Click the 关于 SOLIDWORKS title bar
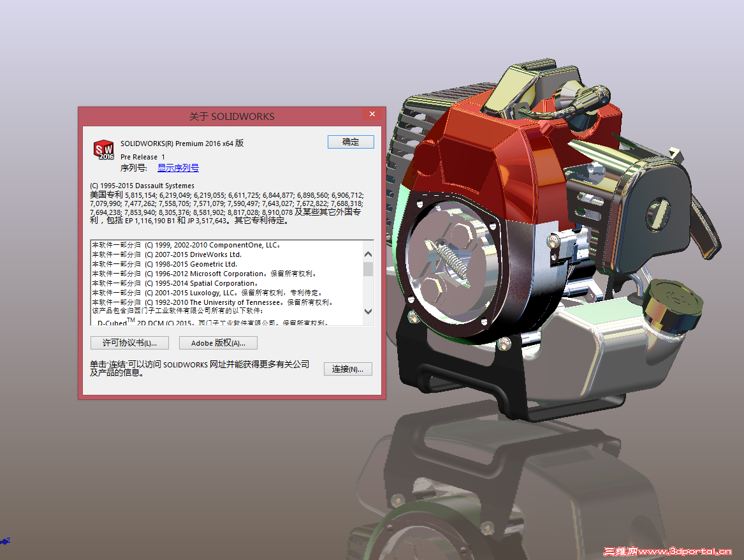This screenshot has height=560, width=744. coord(231,116)
